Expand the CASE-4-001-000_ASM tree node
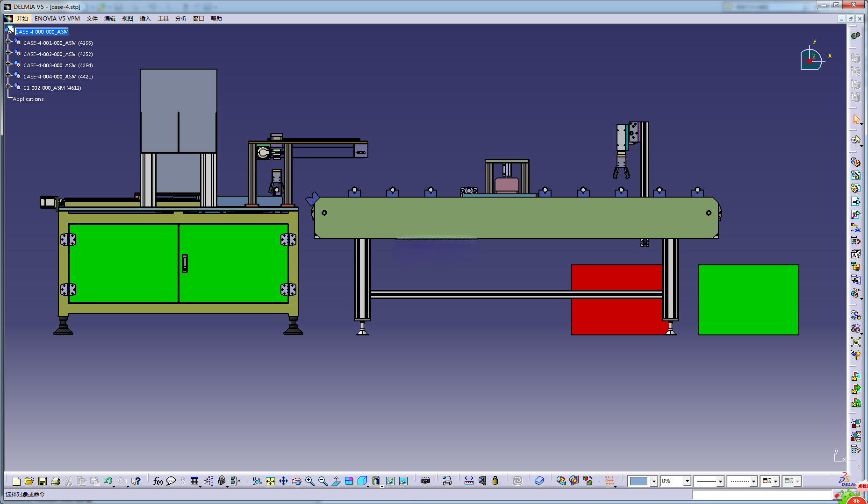The height and width of the screenshot is (504, 868). (8, 42)
